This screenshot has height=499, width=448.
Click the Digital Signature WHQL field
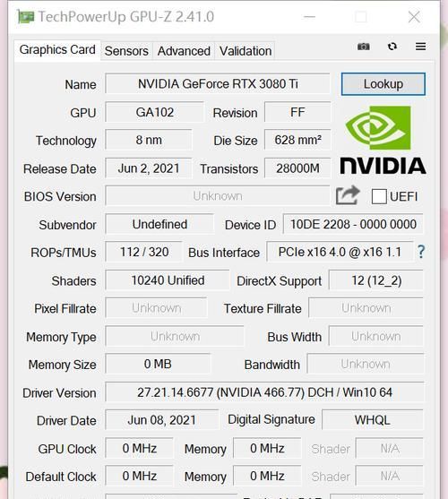tap(372, 420)
